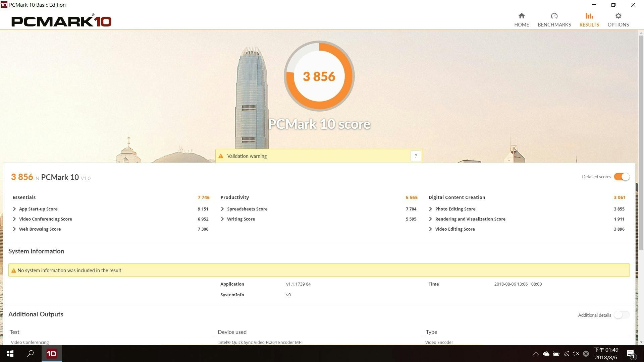The image size is (644, 362).
Task: Turn off the Detailed scores toggle
Action: coord(622,177)
